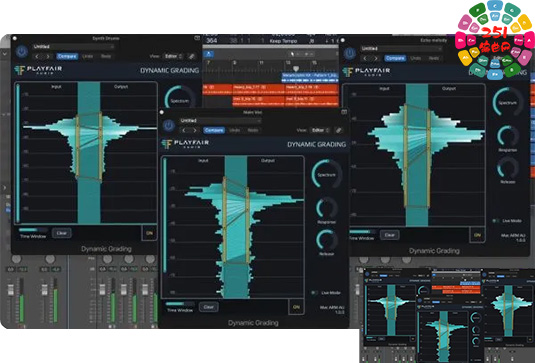Toggle ON button in Synth Drums plugin
Image resolution: width=535 pixels, height=363 pixels.
tap(149, 233)
